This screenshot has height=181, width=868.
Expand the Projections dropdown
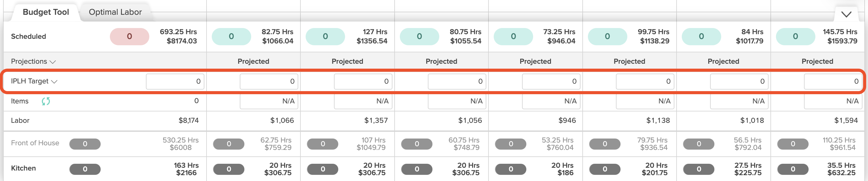click(x=33, y=61)
